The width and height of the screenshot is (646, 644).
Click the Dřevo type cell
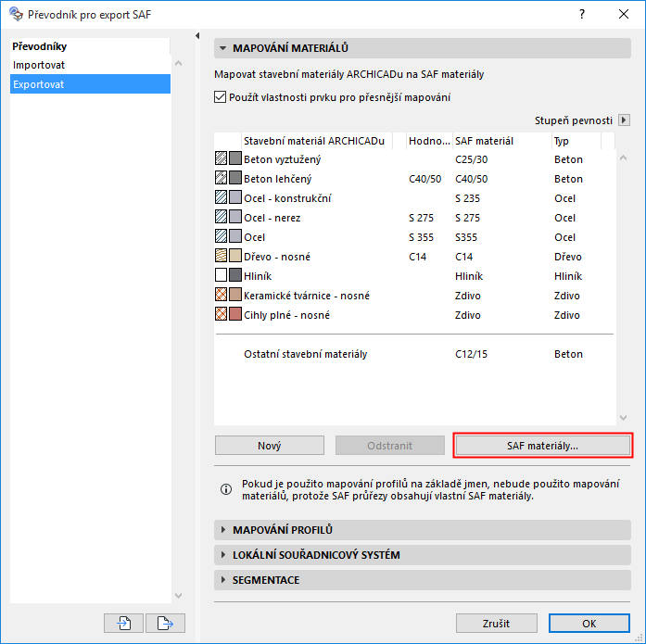568,257
